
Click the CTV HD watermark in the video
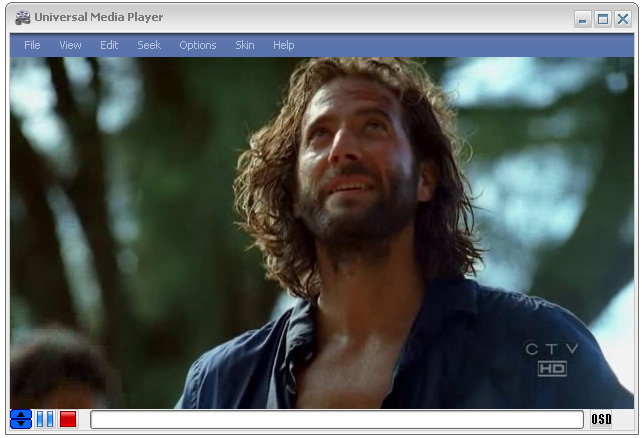pyautogui.click(x=552, y=359)
